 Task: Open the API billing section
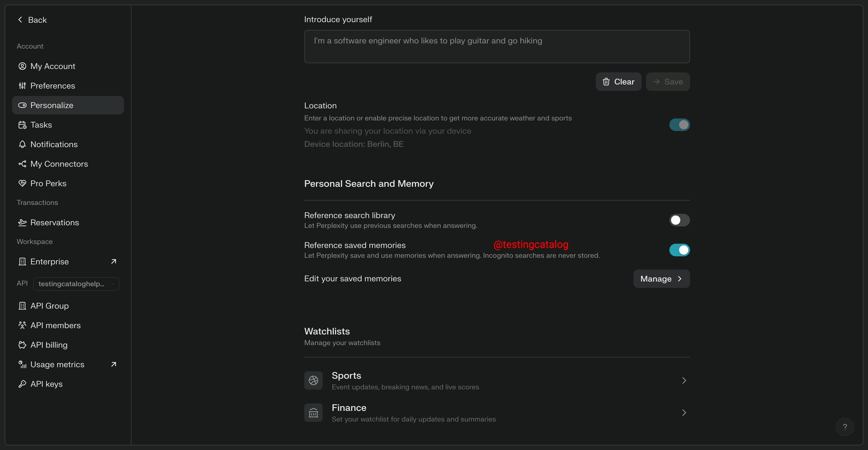pos(49,345)
